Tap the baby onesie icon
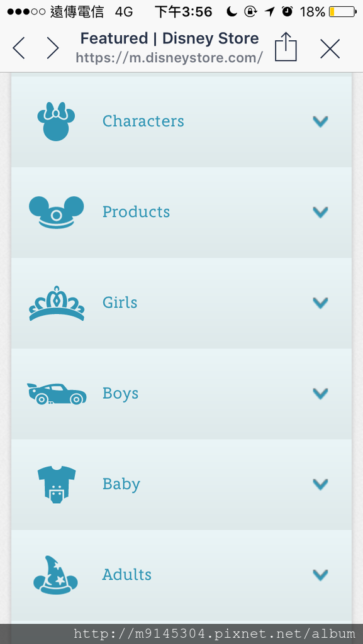 pos(57,484)
